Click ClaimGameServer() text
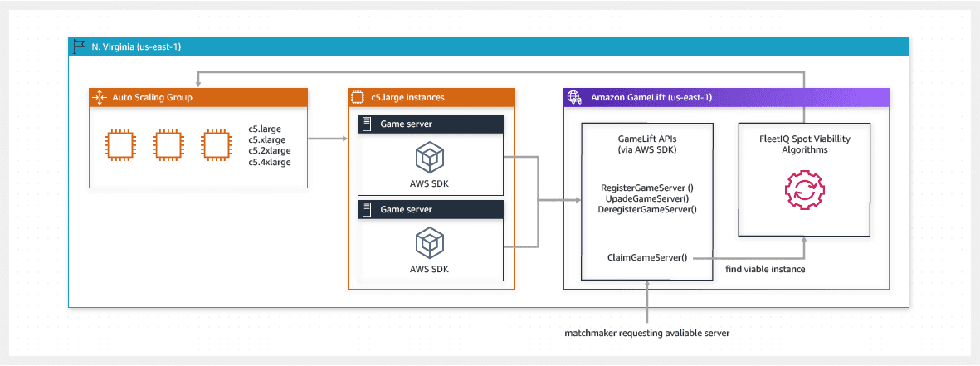 coord(647,257)
